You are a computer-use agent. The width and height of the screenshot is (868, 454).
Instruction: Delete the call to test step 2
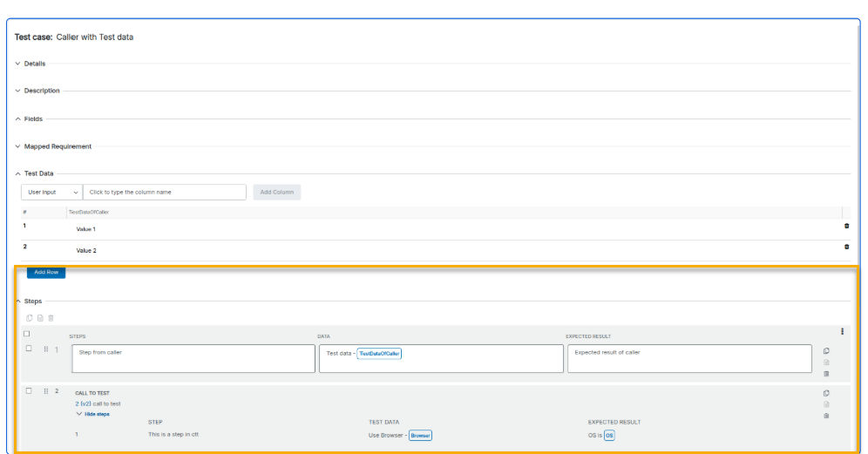(825, 416)
